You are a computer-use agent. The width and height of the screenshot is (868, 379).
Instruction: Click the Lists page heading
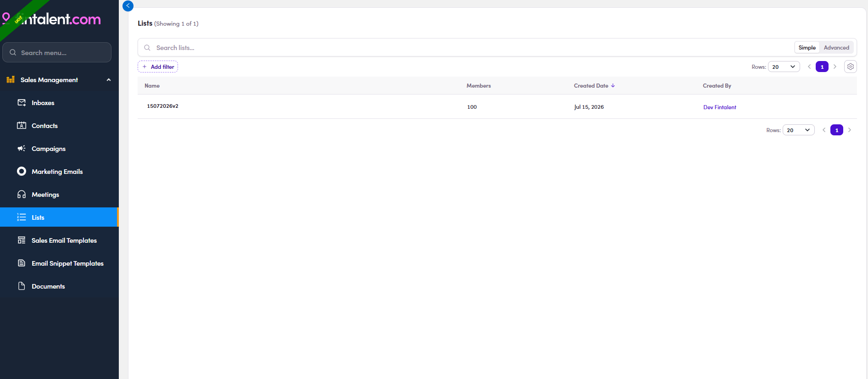[145, 23]
